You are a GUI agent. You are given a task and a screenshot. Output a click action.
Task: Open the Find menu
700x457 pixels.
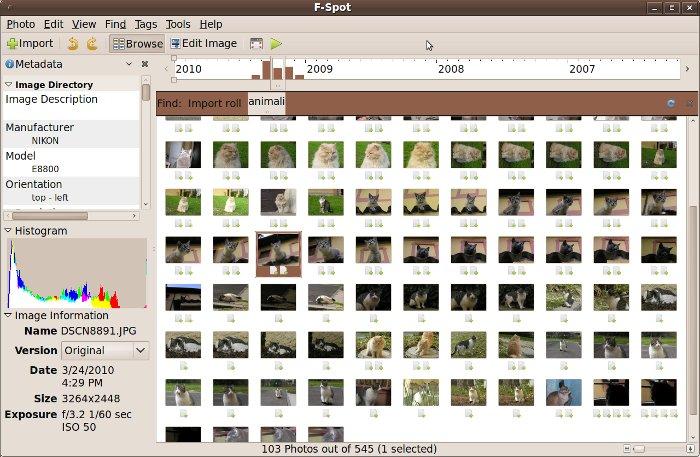115,24
